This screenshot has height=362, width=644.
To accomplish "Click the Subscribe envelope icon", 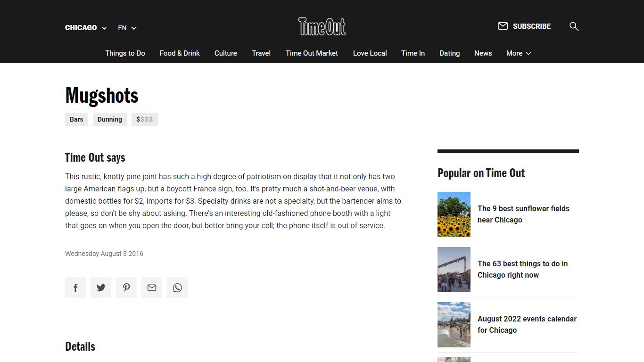I will point(503,26).
